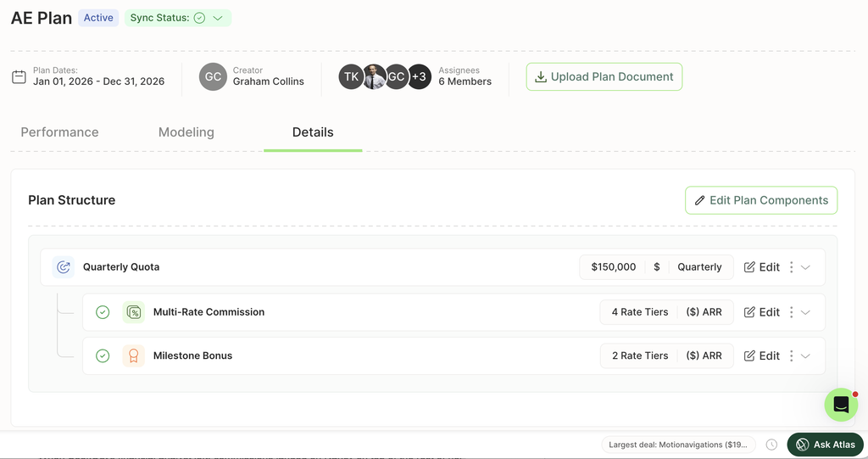868x459 pixels.
Task: Click the Multi-Rate Commission percent icon
Action: point(133,312)
